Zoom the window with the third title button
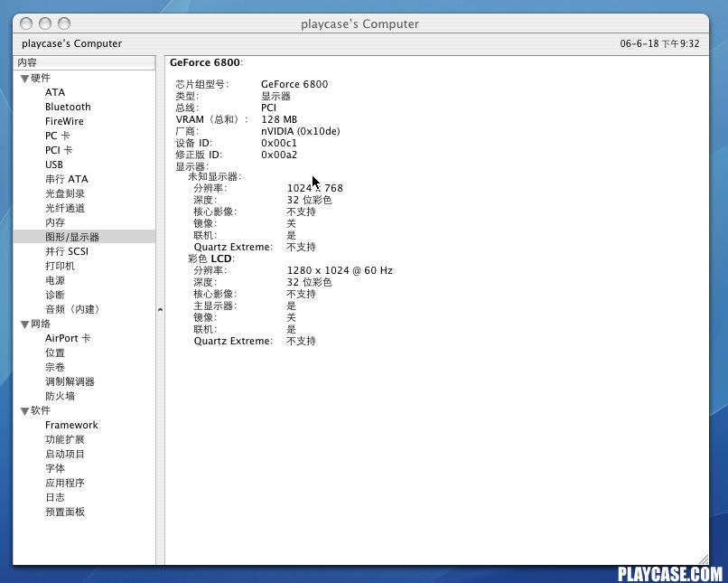The height and width of the screenshot is (583, 728). [64, 24]
